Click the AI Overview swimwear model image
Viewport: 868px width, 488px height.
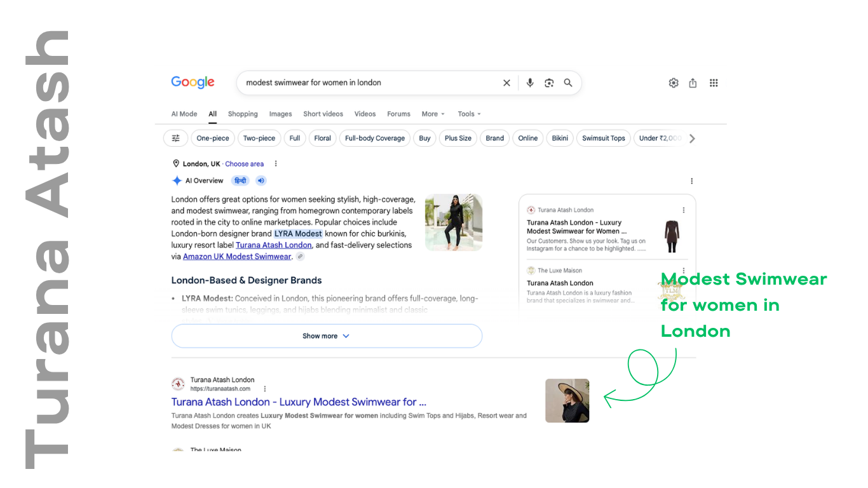(454, 222)
